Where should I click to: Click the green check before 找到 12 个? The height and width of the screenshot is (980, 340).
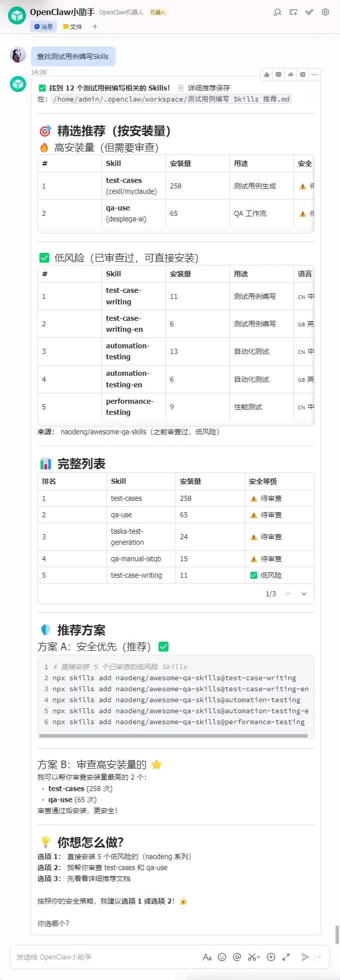[x=42, y=88]
